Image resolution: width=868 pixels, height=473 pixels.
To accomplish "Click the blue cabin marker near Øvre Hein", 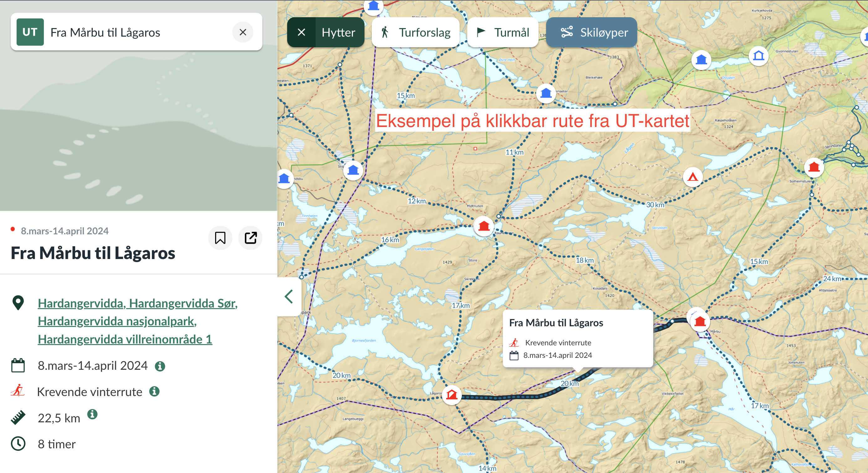I will [x=546, y=93].
